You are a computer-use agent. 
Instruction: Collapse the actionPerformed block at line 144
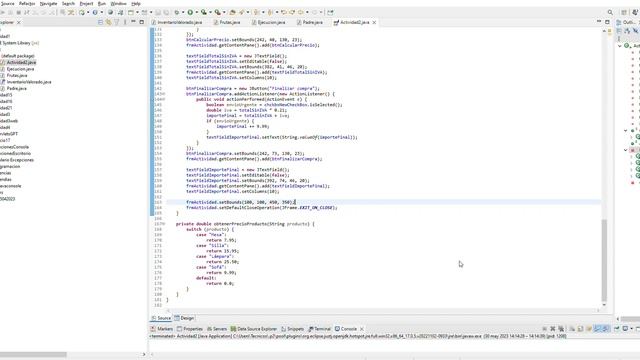pos(164,99)
